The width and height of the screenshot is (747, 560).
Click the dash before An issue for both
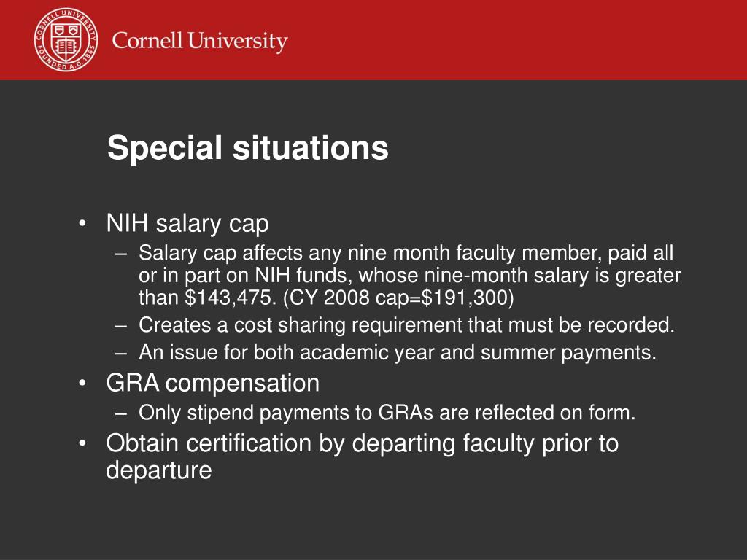[x=121, y=354]
